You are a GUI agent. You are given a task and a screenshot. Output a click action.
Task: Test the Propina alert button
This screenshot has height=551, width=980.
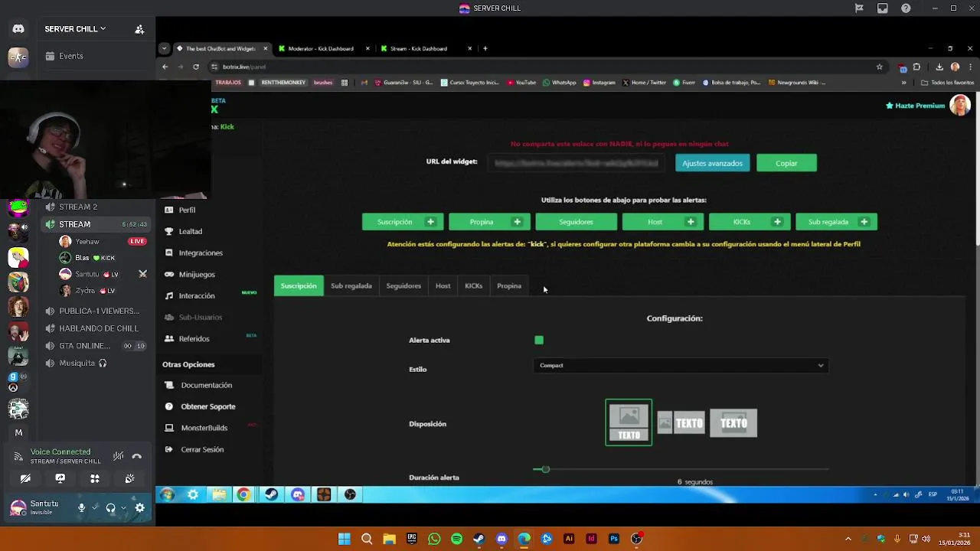pyautogui.click(x=489, y=222)
